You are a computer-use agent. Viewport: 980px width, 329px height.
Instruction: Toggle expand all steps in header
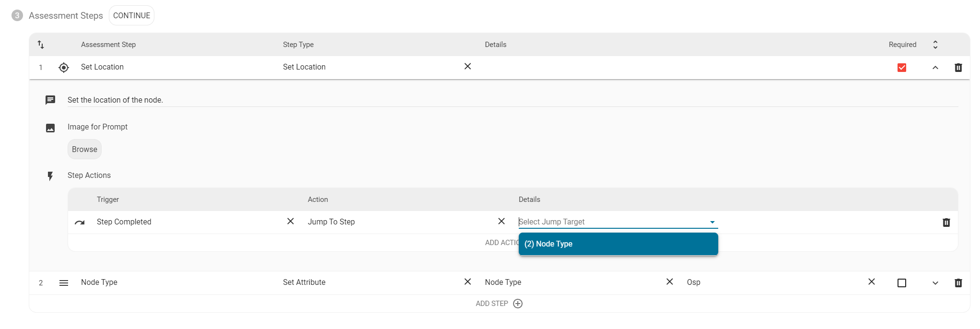click(x=935, y=45)
